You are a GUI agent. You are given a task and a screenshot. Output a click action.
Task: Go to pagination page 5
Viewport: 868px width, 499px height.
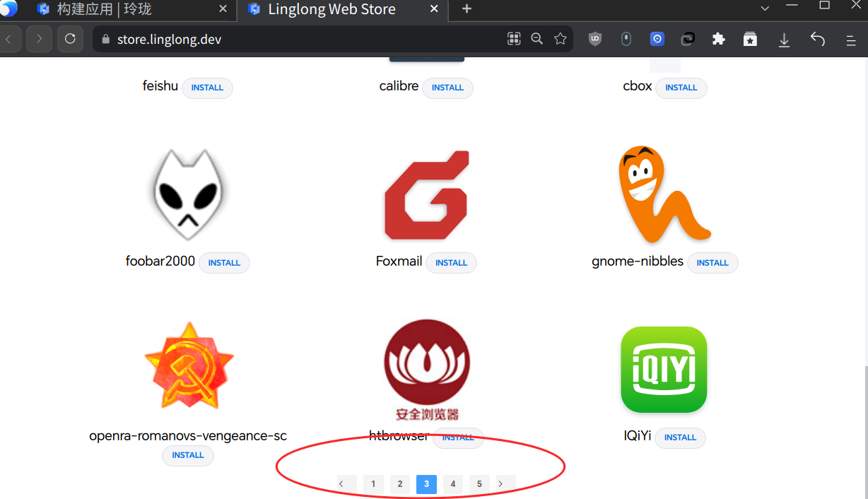pos(479,484)
